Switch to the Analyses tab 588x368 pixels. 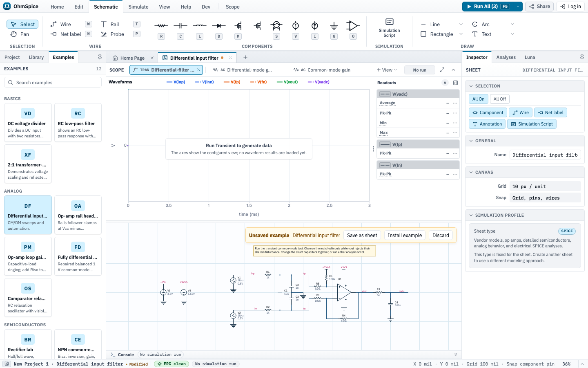click(x=506, y=57)
